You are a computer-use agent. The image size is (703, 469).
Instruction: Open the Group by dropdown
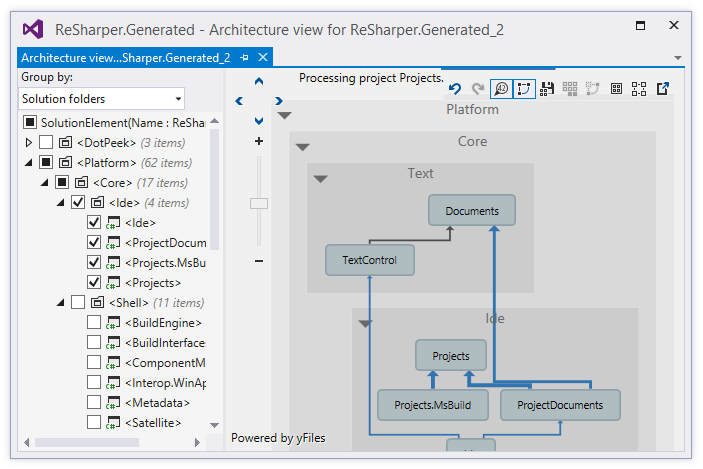[102, 99]
